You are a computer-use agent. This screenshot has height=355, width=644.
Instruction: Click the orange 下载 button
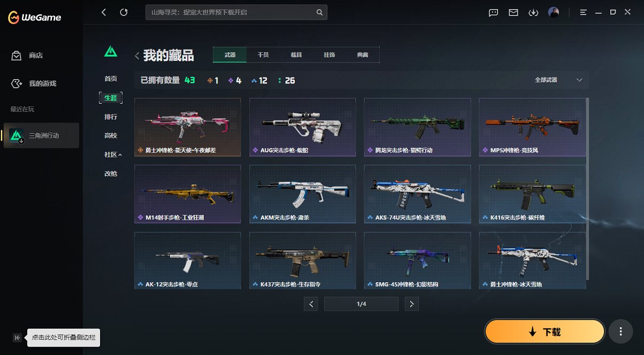coord(545,331)
